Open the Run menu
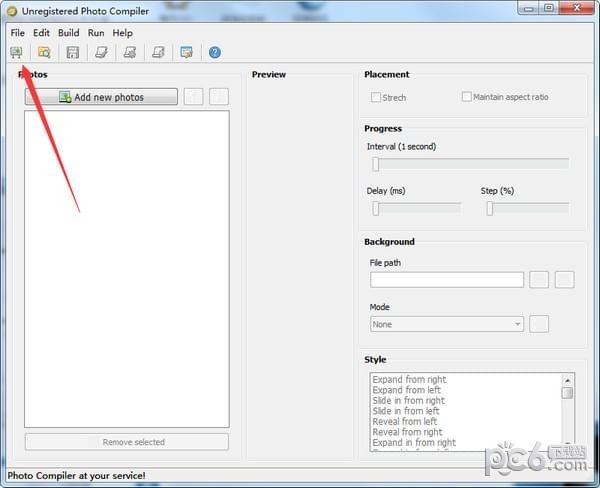This screenshot has width=600, height=488. (96, 33)
